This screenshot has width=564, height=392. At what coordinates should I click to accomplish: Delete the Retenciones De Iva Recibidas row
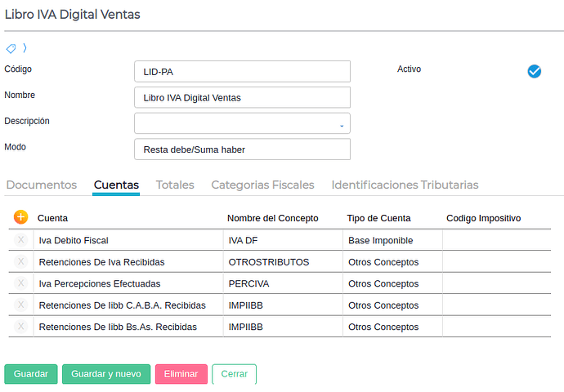point(21,261)
